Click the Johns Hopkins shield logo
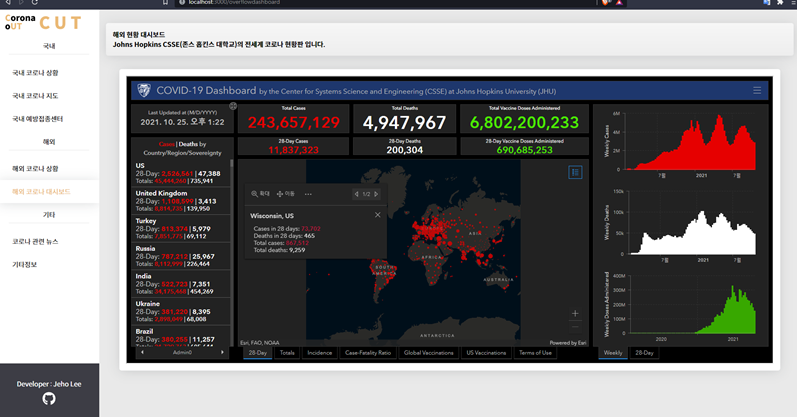This screenshot has height=417, width=797. click(x=144, y=91)
